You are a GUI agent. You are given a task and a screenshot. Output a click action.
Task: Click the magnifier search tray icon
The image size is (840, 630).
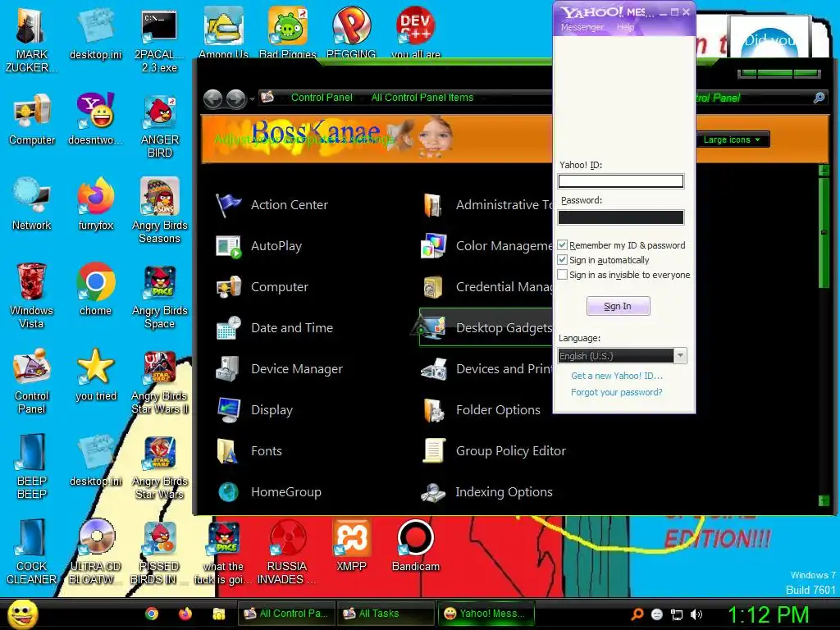[637, 614]
